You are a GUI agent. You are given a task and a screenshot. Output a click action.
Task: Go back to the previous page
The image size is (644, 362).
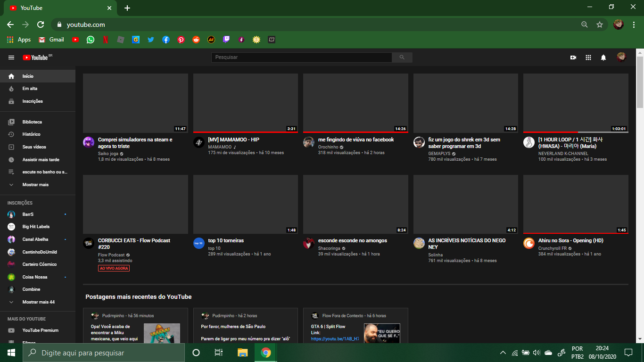tap(10, 25)
